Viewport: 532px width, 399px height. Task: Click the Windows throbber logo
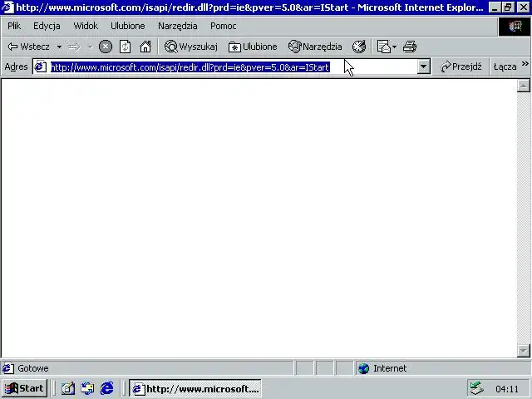point(515,26)
